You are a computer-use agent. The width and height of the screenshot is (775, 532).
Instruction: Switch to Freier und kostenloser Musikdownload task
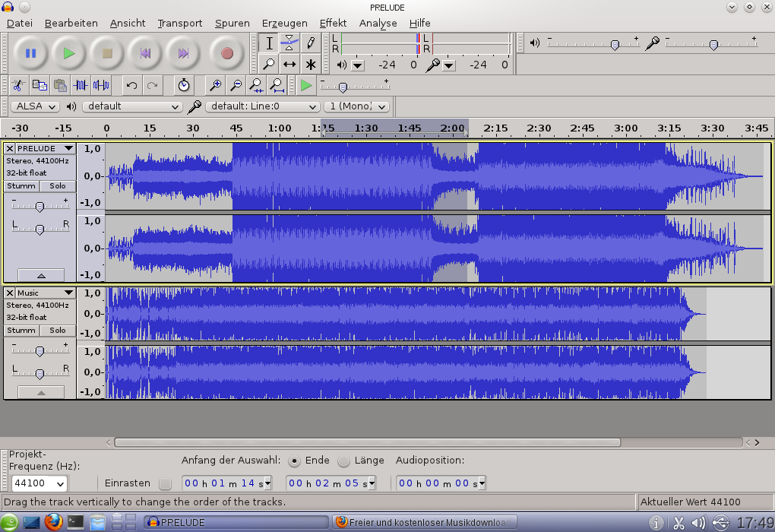(425, 523)
